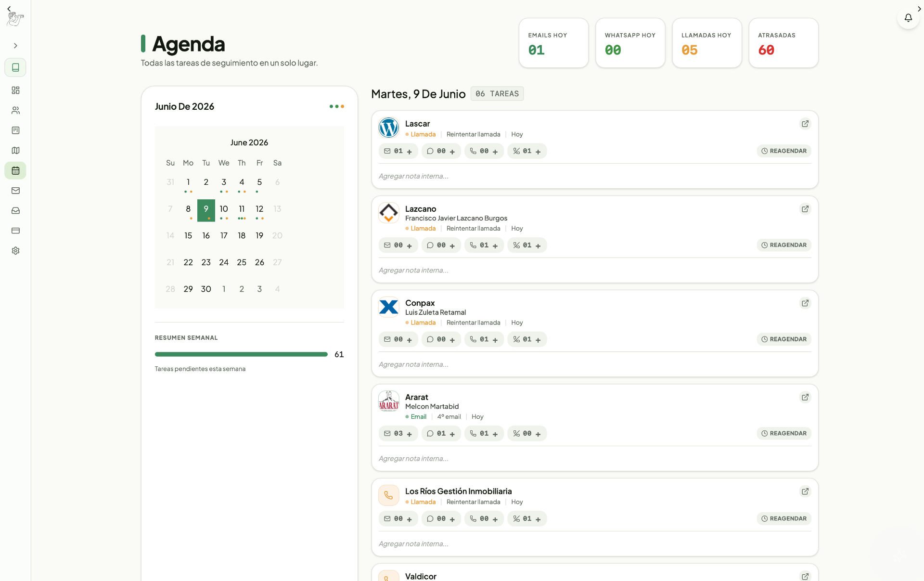Image resolution: width=924 pixels, height=581 pixels.
Task: Increment call counter on Conpax task
Action: (x=495, y=340)
